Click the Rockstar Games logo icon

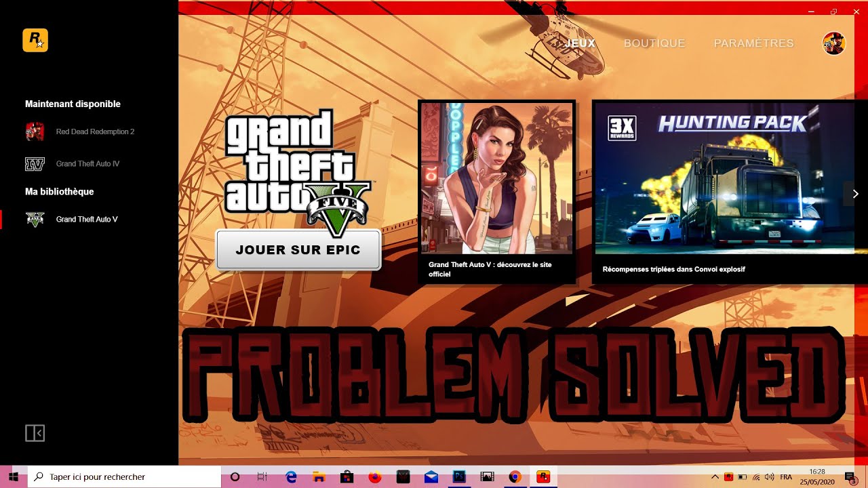[35, 41]
